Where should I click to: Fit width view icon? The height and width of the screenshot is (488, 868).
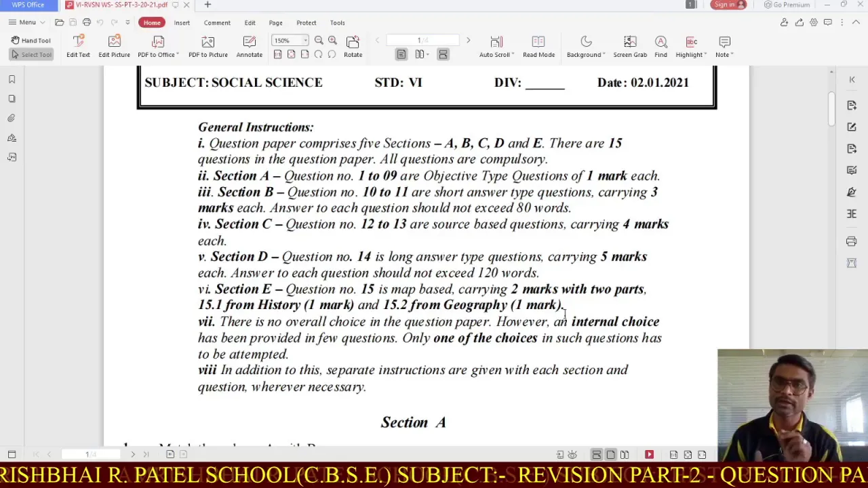coord(304,54)
